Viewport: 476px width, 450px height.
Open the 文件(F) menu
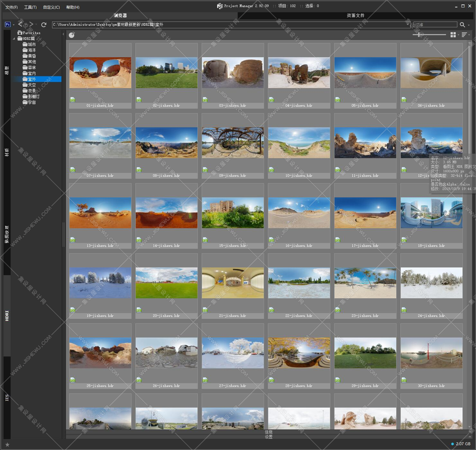pyautogui.click(x=12, y=7)
